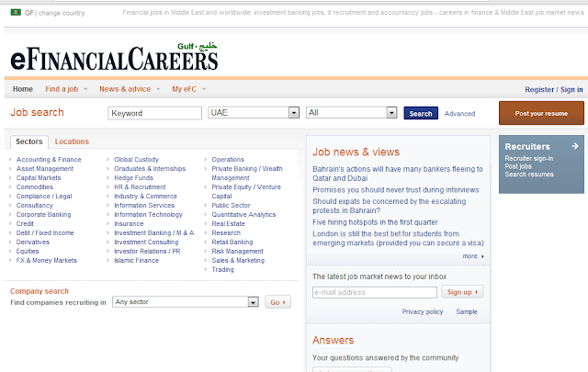The image size is (588, 372).
Task: Open Real Estate sector link
Action: tap(229, 223)
